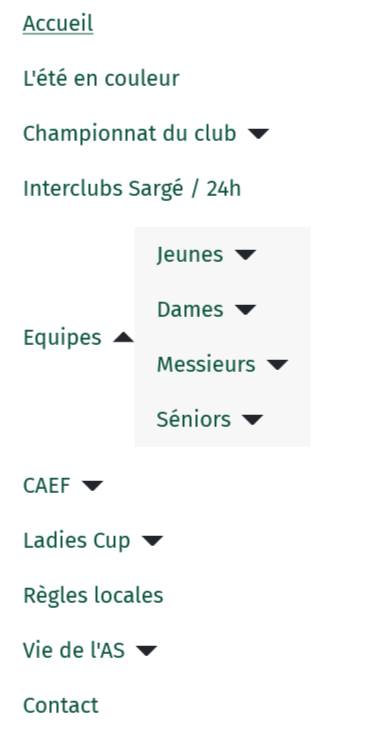This screenshot has height=729, width=382.
Task: Expand the Ladies Cup dropdown arrow
Action: pos(152,541)
